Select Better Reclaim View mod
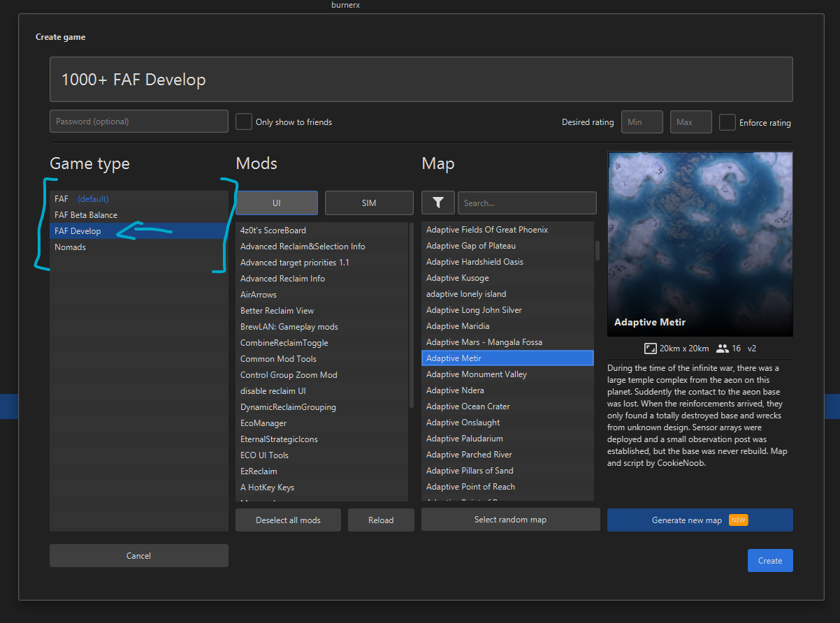840x623 pixels. coord(321,311)
